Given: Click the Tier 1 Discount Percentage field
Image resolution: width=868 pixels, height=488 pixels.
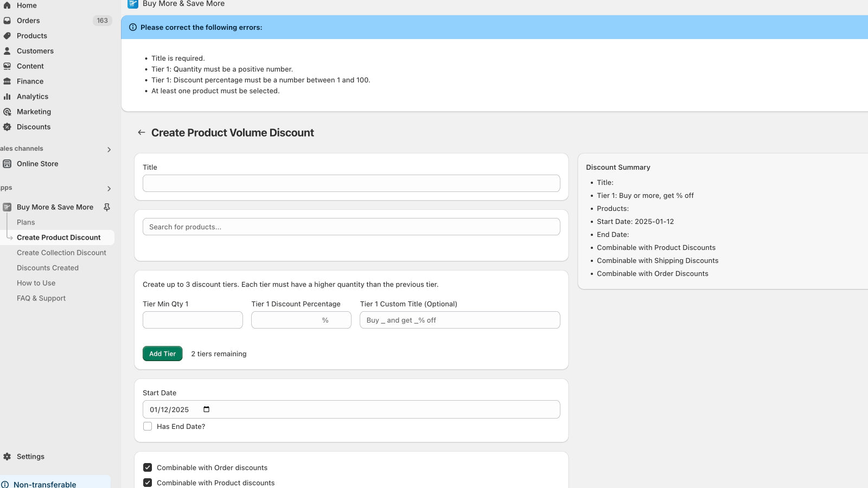Looking at the screenshot, I should tap(301, 320).
